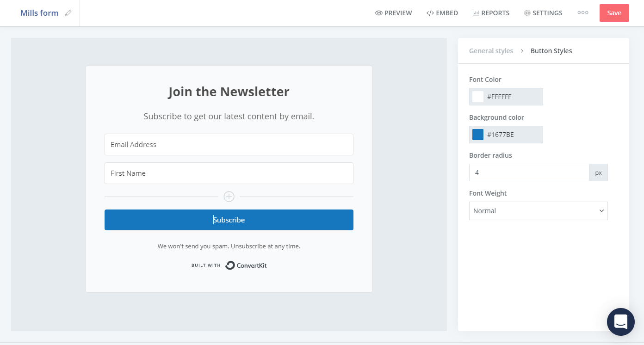Open the chat support bubble
Image resolution: width=644 pixels, height=345 pixels.
pyautogui.click(x=621, y=322)
